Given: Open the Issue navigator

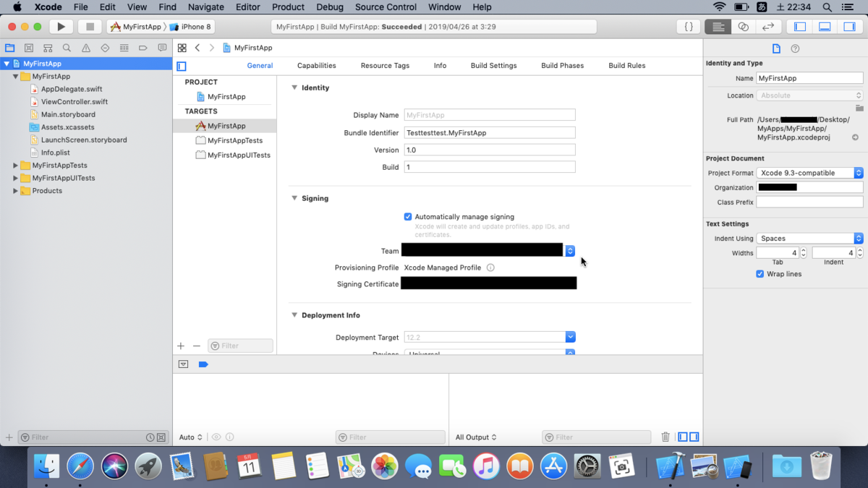Looking at the screenshot, I should tap(86, 48).
